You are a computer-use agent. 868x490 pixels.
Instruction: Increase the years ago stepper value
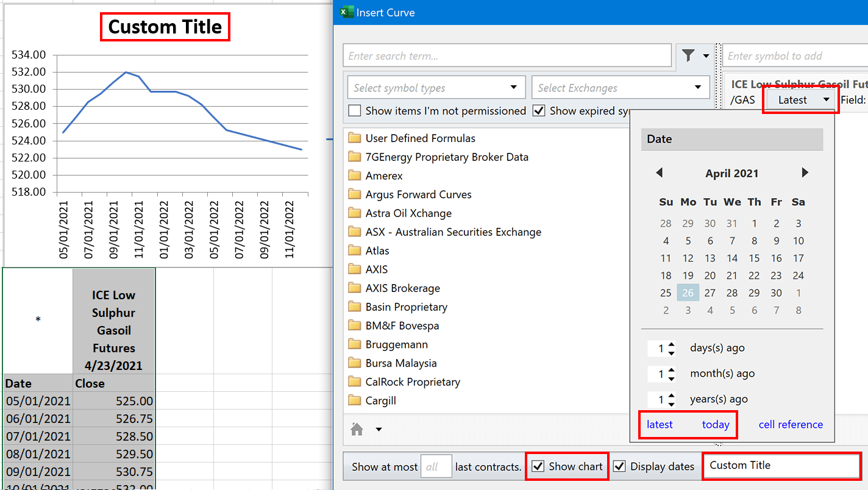tap(671, 396)
